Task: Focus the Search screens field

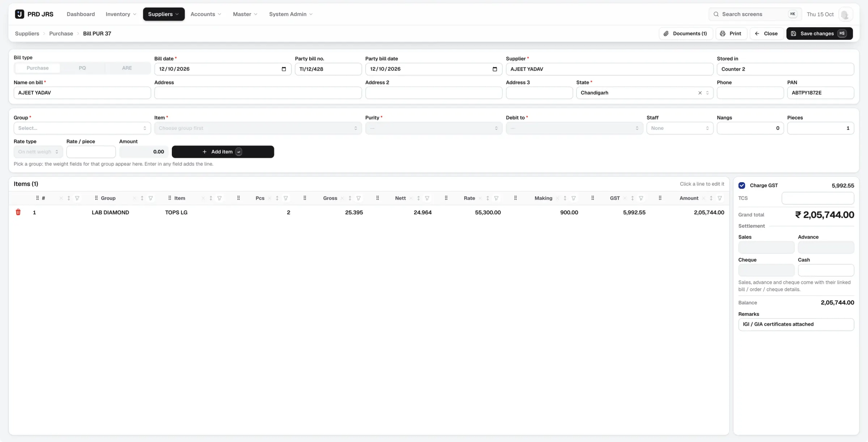Action: [755, 14]
